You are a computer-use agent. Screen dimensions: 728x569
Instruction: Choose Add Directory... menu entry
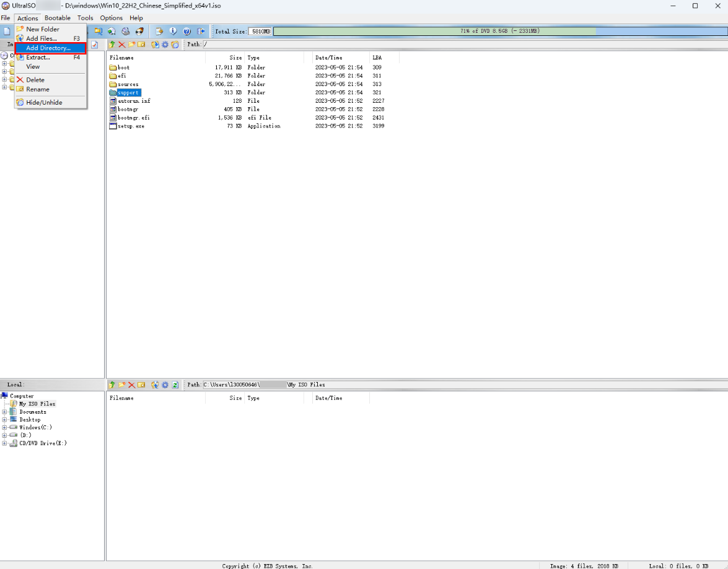click(x=51, y=48)
